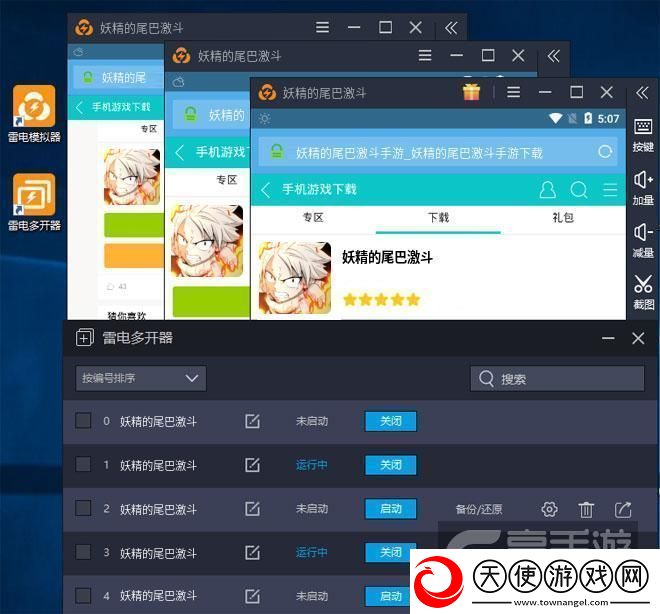The height and width of the screenshot is (614, 660).
Task: Rename instance 0 with edit icon
Action: [x=252, y=421]
